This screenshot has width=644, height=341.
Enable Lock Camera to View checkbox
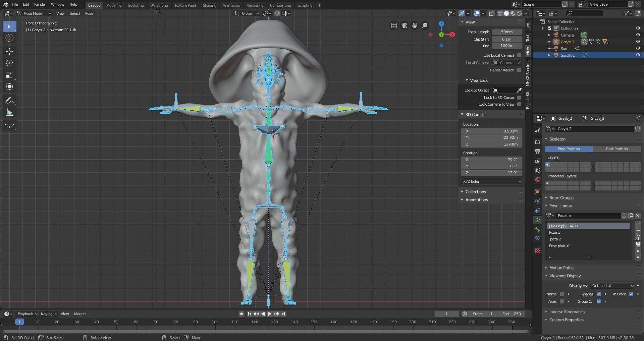click(x=519, y=104)
